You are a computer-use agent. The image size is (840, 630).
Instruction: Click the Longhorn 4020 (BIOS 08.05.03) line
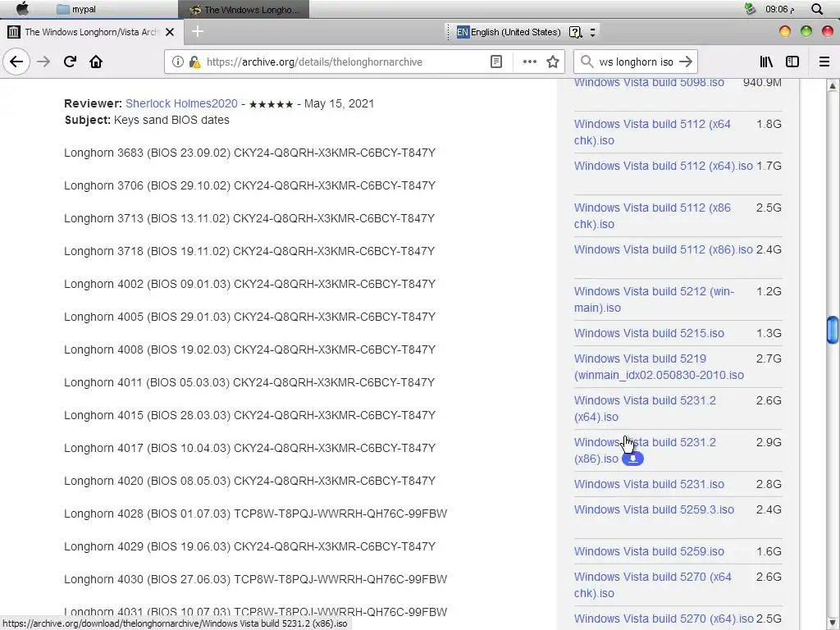249,481
